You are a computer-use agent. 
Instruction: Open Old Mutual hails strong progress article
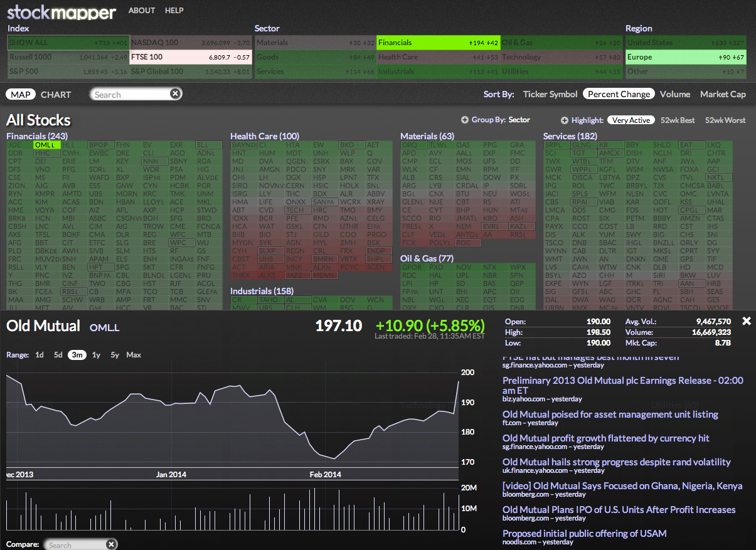click(x=617, y=462)
